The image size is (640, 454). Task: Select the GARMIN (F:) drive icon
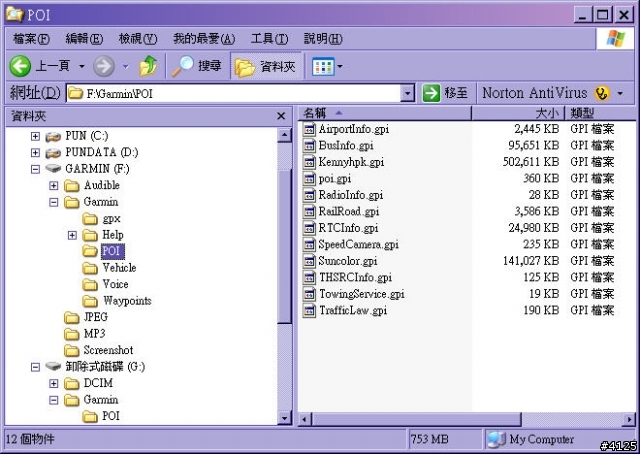[53, 168]
